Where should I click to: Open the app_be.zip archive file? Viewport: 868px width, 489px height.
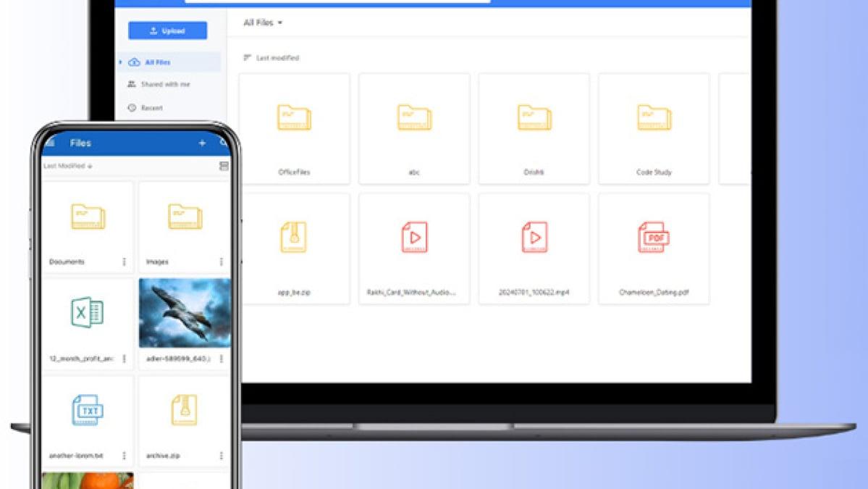click(296, 248)
